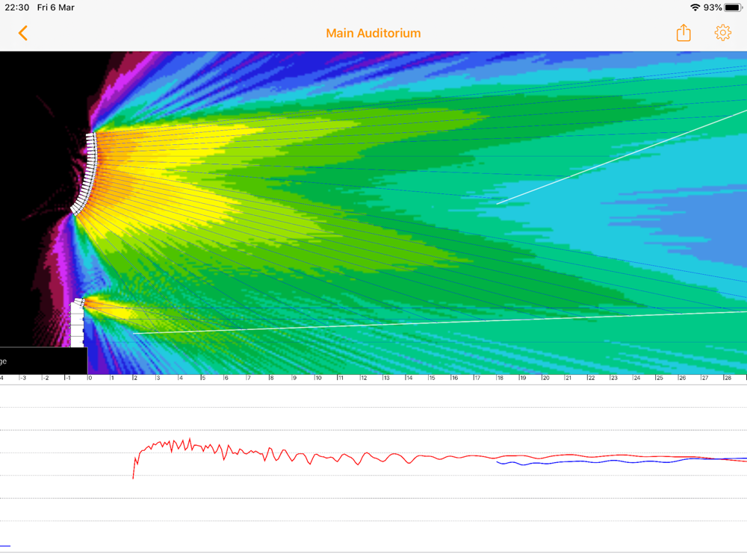This screenshot has width=747, height=560.
Task: Tap the Main Auditorium title
Action: point(373,34)
